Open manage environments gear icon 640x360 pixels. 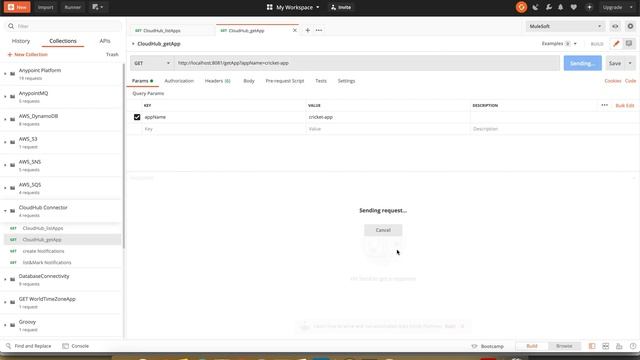coord(630,26)
